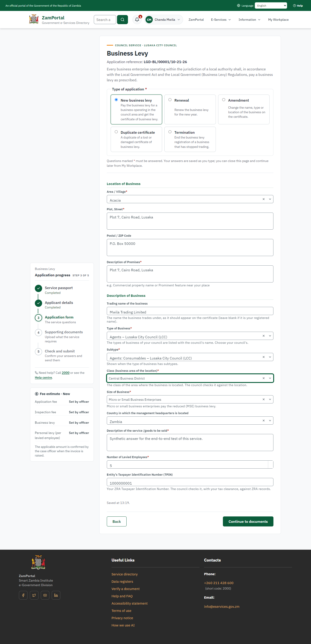Clear the Class business area selection
The height and width of the screenshot is (644, 311).
[x=264, y=378]
